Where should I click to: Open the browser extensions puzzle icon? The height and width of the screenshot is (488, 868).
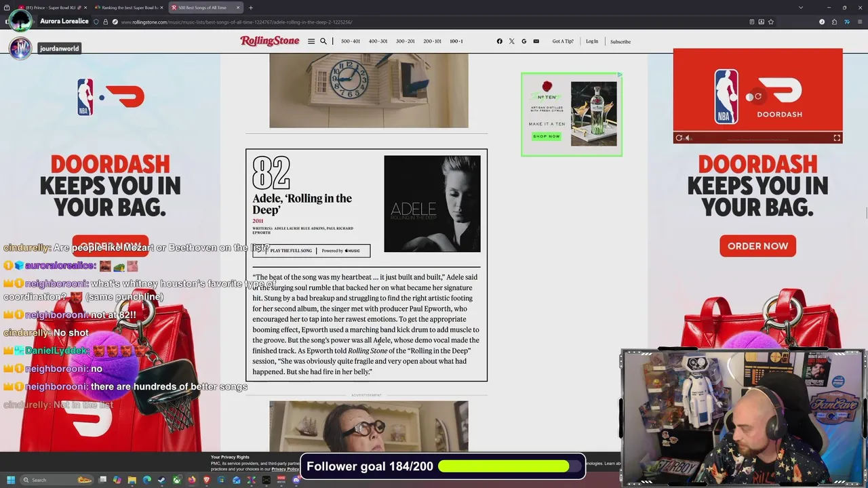834,22
